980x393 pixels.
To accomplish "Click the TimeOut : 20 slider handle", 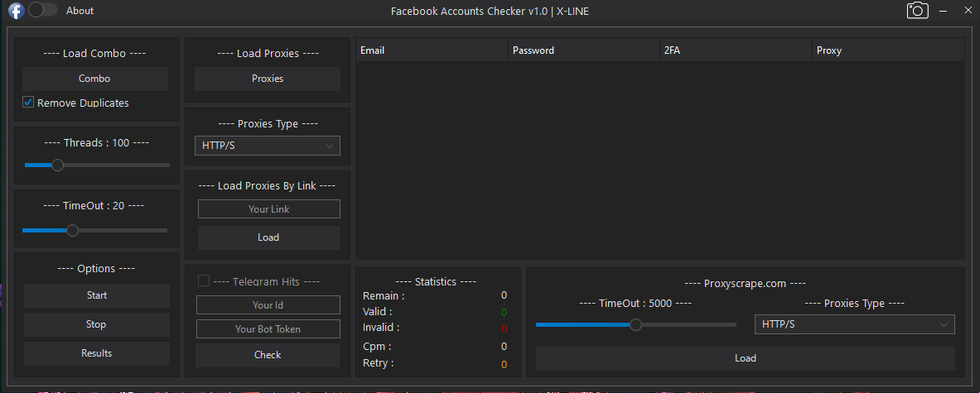I will pos(73,230).
